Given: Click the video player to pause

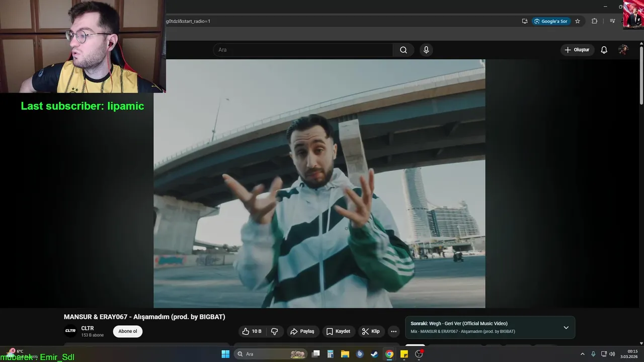Looking at the screenshot, I should [319, 184].
